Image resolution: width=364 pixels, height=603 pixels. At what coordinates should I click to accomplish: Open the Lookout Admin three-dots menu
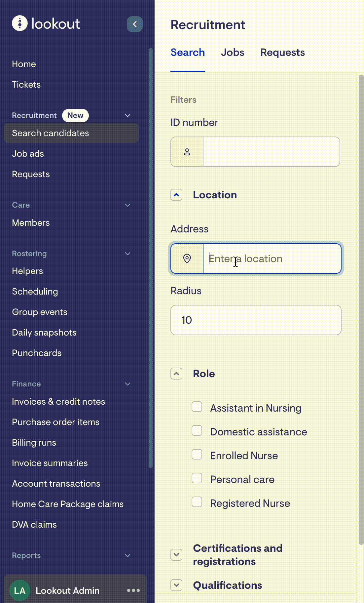[133, 590]
